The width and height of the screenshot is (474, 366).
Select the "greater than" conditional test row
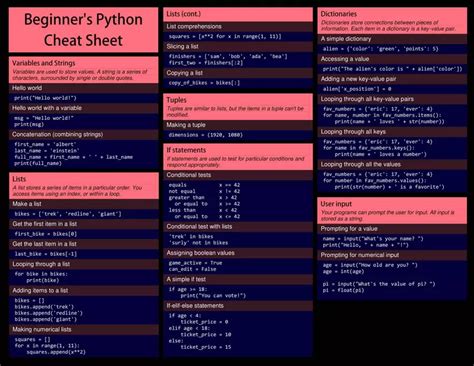click(x=203, y=198)
